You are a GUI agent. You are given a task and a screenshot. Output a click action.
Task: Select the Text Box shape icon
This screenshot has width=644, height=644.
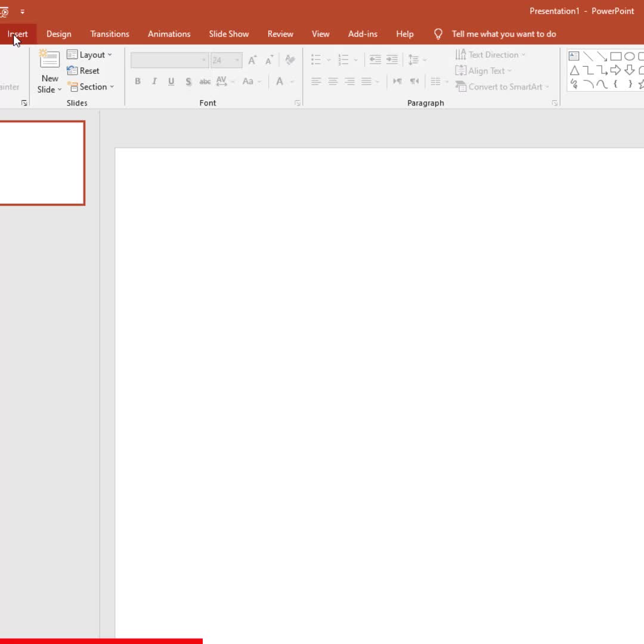pos(574,56)
